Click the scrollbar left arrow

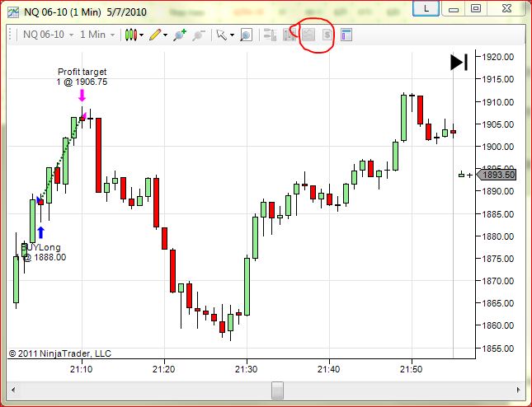(x=13, y=390)
